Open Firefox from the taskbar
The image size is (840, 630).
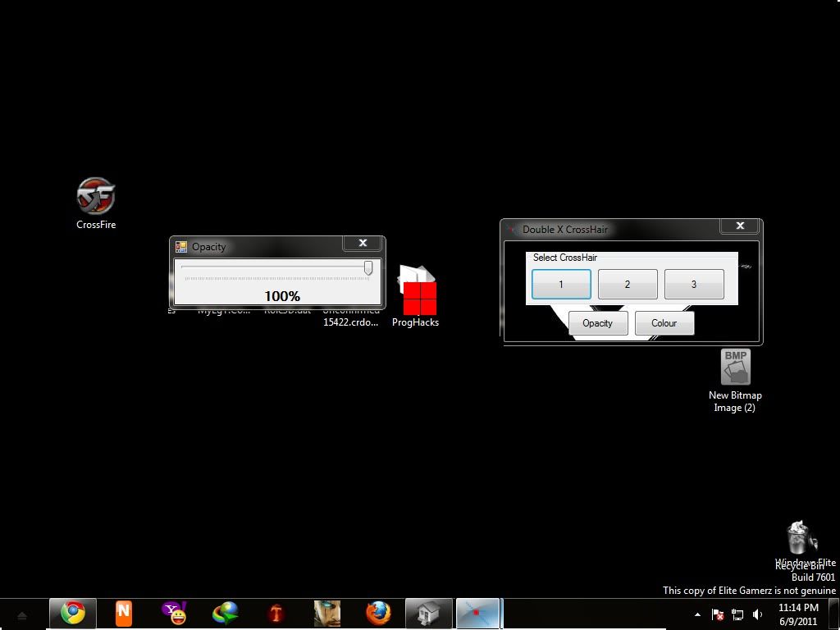tap(377, 613)
